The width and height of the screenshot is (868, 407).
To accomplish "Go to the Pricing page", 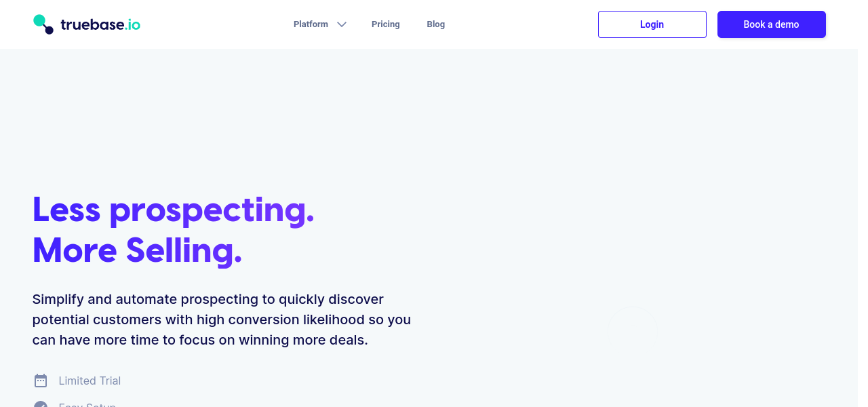I will coord(386,24).
